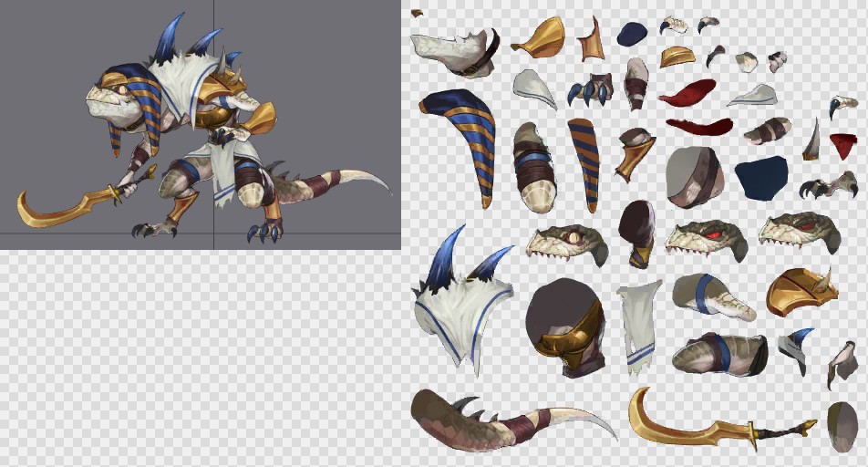This screenshot has width=868, height=467.
Task: Select the large navy blue cloth shape
Action: (761, 178)
